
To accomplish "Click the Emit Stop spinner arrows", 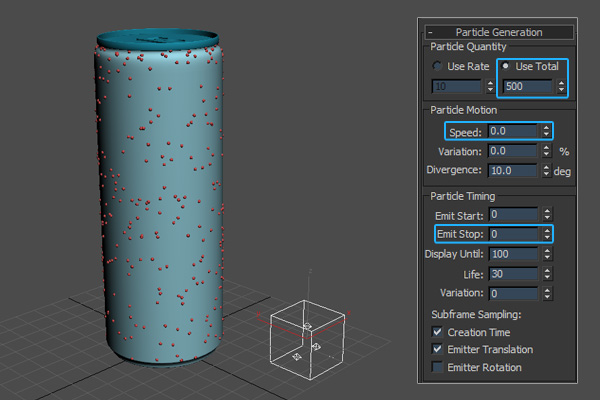I will [546, 233].
